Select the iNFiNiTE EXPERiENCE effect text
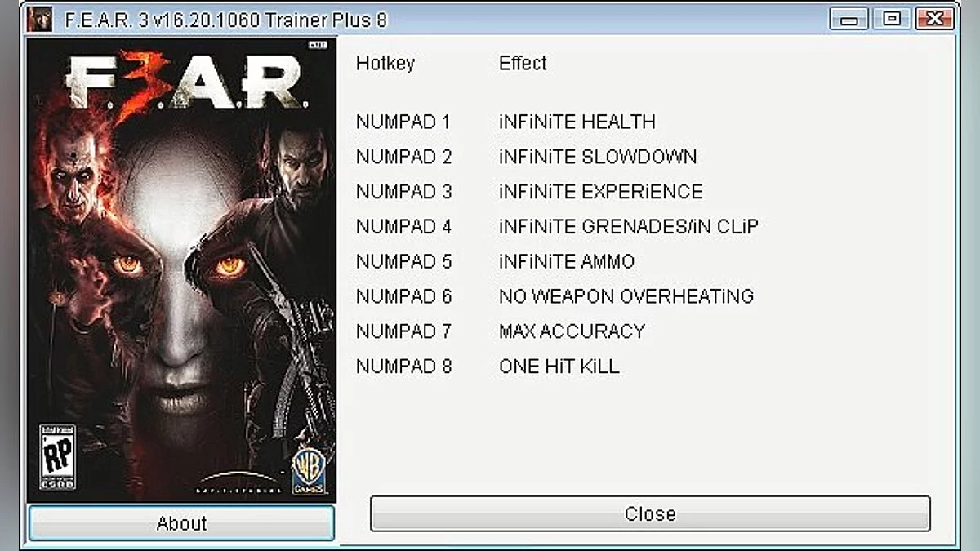The width and height of the screenshot is (980, 551). [x=601, y=192]
